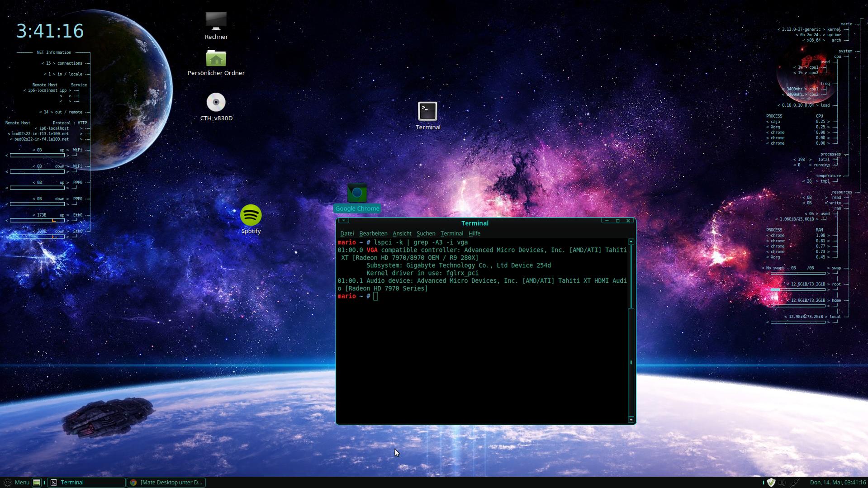Click the green shield update tray icon
The image size is (868, 488).
[771, 482]
